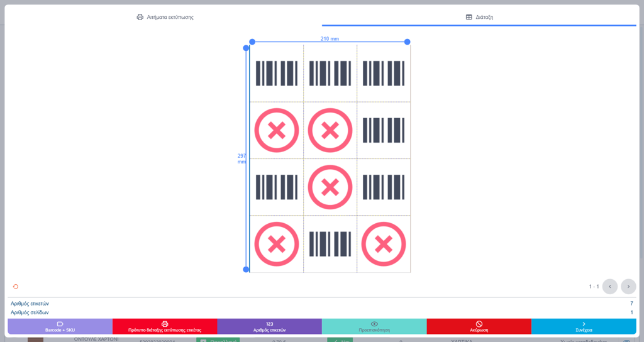Click the 123 icon on purple button
Image resolution: width=644 pixels, height=342 pixels.
269,324
